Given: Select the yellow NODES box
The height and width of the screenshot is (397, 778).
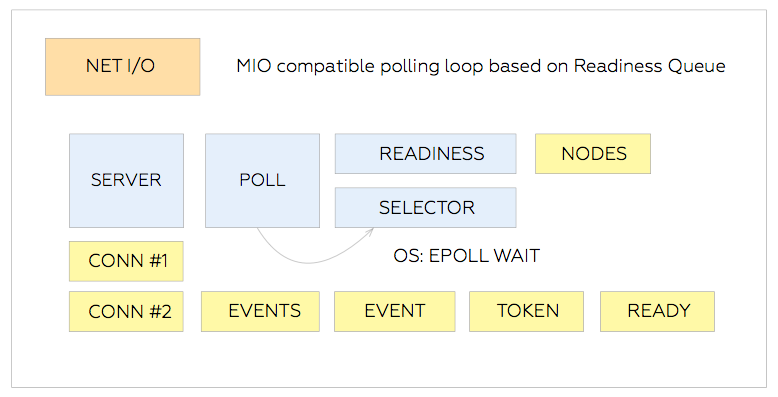Looking at the screenshot, I should (x=593, y=154).
